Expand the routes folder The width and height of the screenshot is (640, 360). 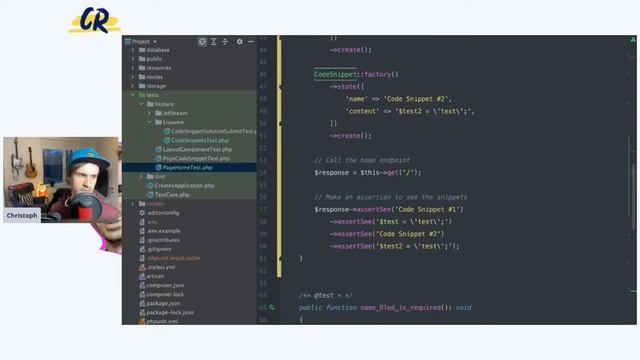click(133, 77)
